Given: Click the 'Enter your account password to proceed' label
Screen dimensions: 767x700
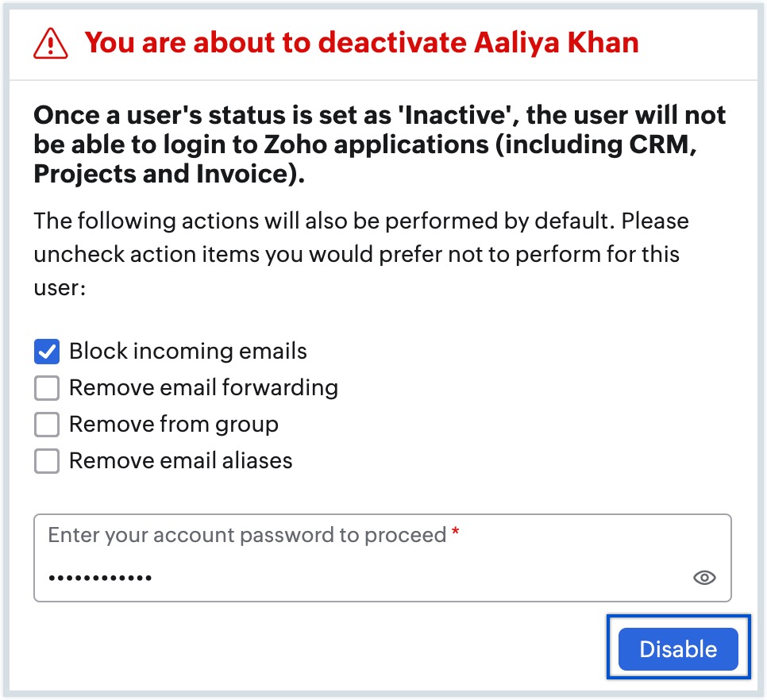Looking at the screenshot, I should (x=247, y=535).
